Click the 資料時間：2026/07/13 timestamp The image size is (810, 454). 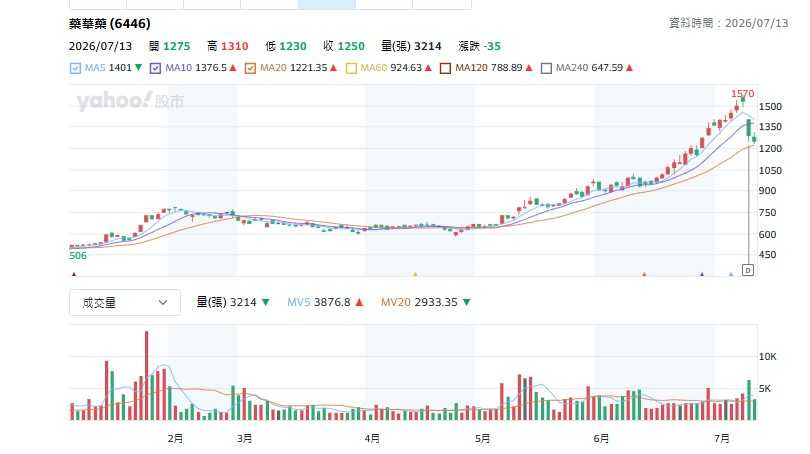[x=728, y=23]
